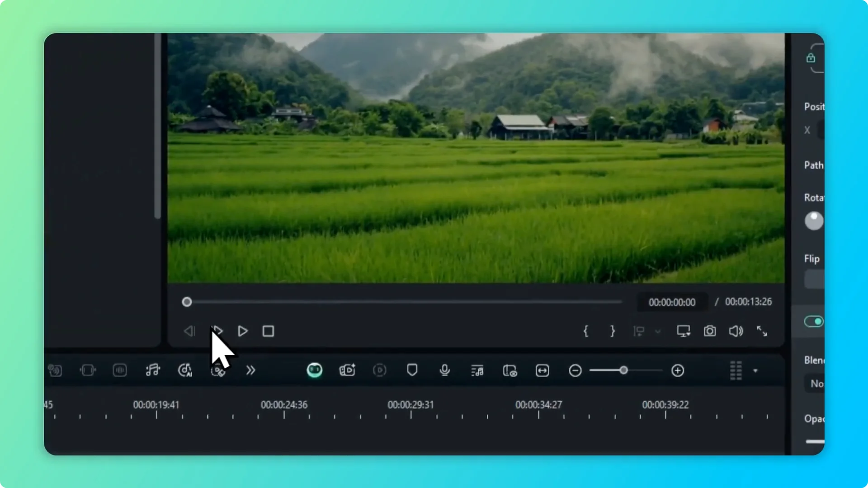Step back to the previous frame
The height and width of the screenshot is (488, 868).
[189, 331]
